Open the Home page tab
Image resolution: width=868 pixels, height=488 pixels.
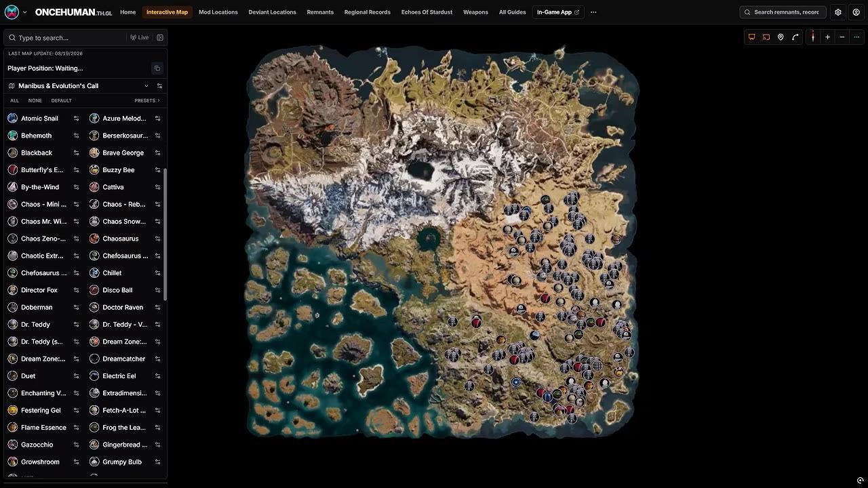tap(127, 12)
